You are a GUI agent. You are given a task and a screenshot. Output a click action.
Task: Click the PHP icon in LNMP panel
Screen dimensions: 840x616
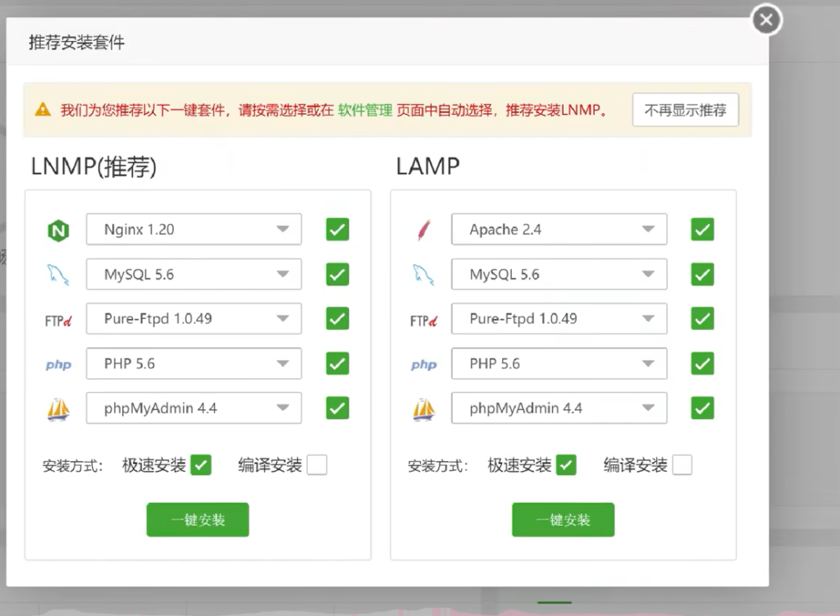[x=58, y=364]
